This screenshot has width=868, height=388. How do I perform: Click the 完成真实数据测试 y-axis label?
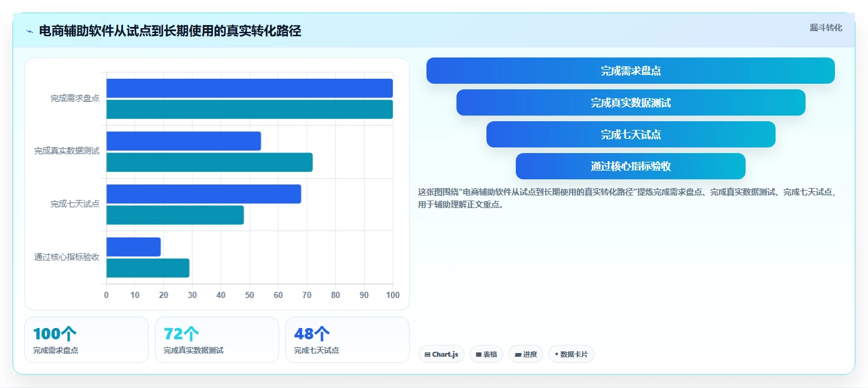pyautogui.click(x=67, y=151)
